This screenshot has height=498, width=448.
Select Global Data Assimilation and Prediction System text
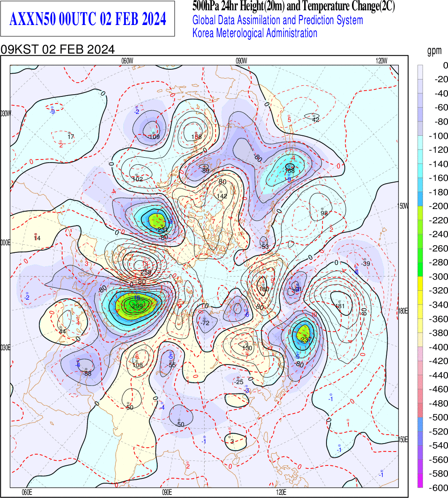point(278,20)
